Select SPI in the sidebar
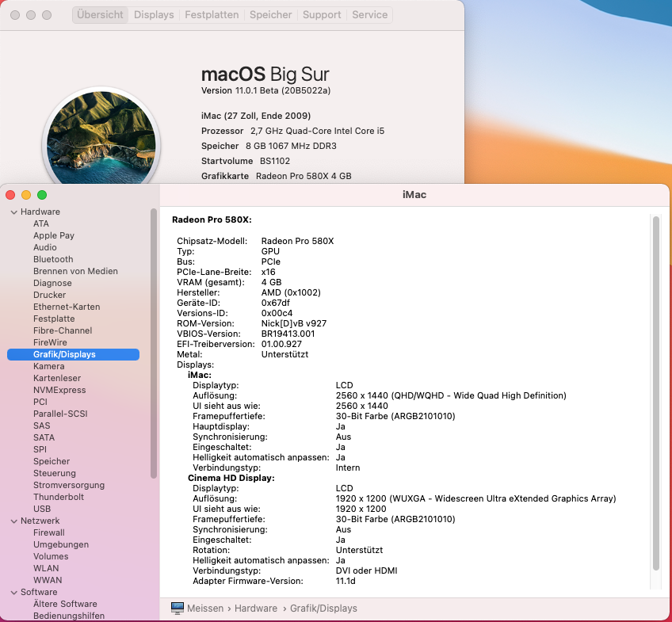Screen dimensions: 672x622 tap(40, 449)
